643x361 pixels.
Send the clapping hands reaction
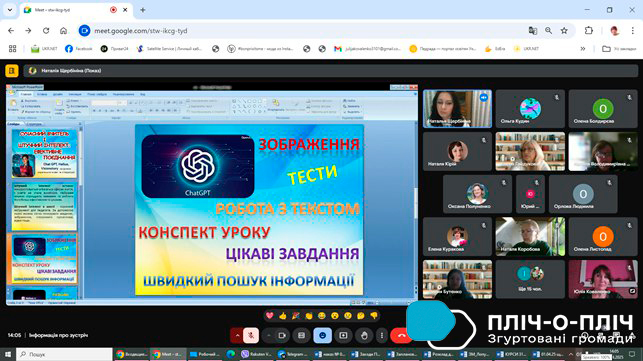[309, 315]
